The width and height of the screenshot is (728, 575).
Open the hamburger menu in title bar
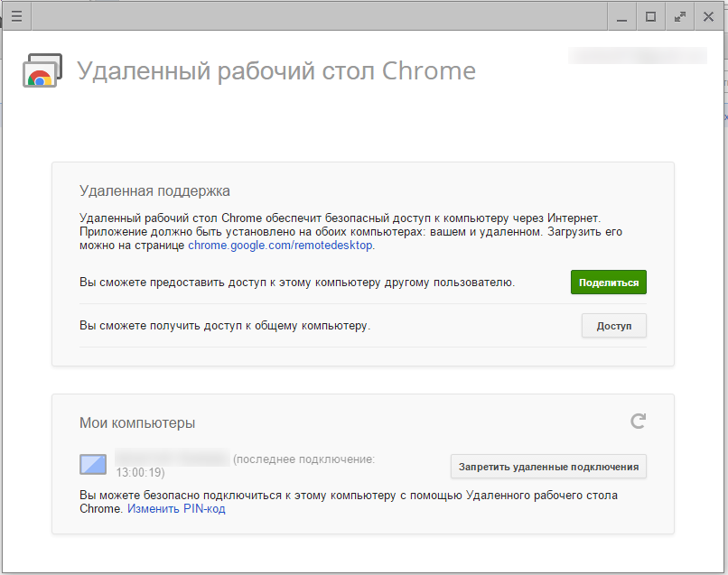tap(17, 16)
